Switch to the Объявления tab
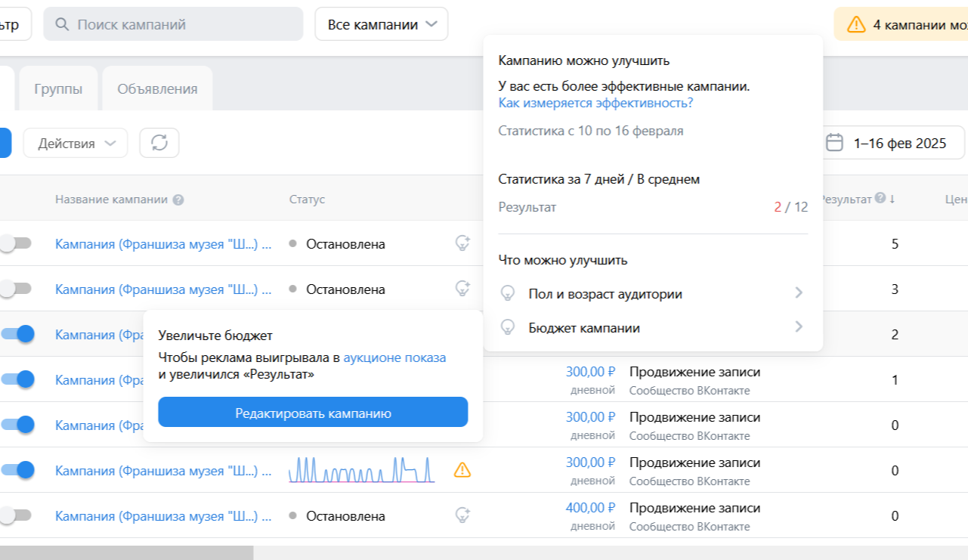The image size is (968, 560). click(157, 88)
